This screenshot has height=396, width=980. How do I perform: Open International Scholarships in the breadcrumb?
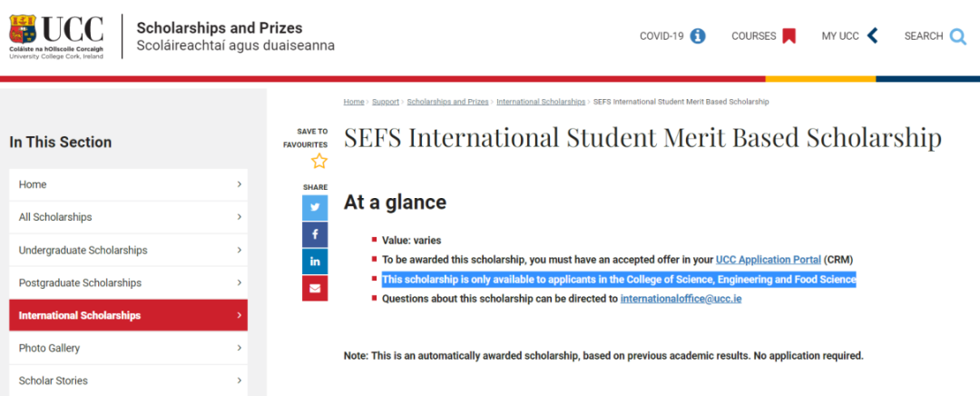point(541,102)
